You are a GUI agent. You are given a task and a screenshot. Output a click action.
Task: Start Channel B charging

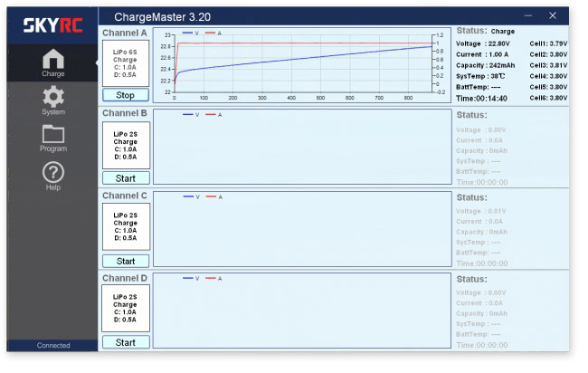click(x=126, y=177)
